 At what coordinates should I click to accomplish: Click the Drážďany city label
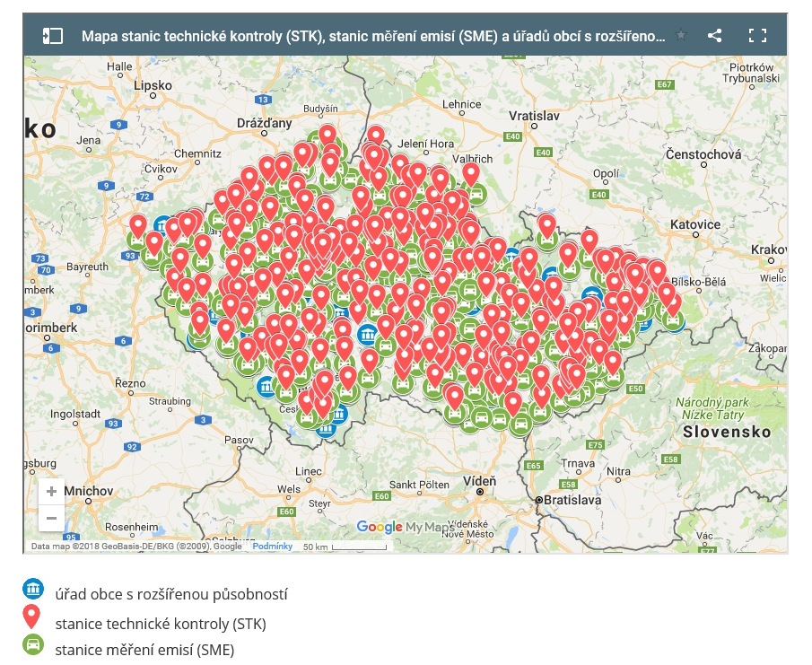point(265,123)
